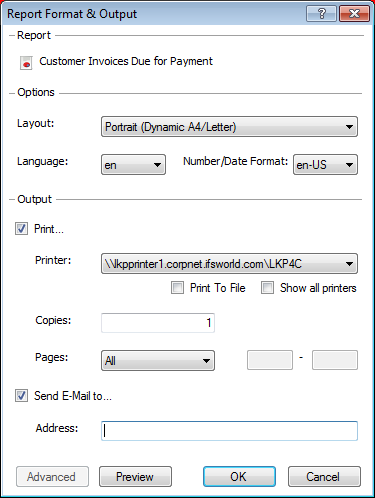This screenshot has width=375, height=498.
Task: Disable Send E-Mail to... checkbox
Action: (x=21, y=396)
